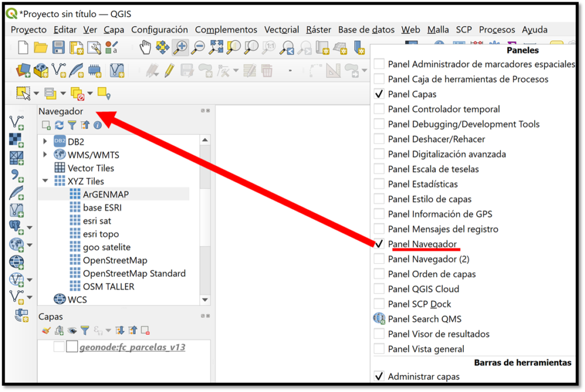This screenshot has width=585, height=392.
Task: Open the Capa menu
Action: click(x=114, y=30)
